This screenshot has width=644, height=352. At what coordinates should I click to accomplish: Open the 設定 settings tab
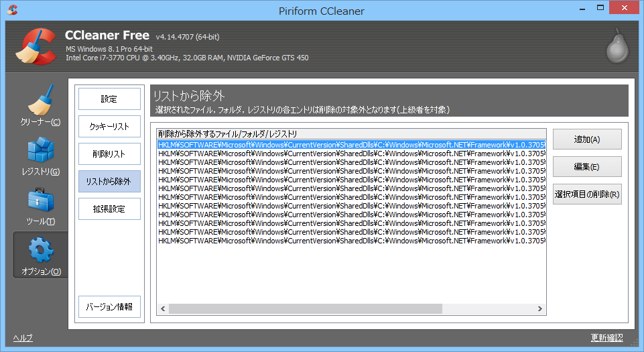[x=109, y=99]
